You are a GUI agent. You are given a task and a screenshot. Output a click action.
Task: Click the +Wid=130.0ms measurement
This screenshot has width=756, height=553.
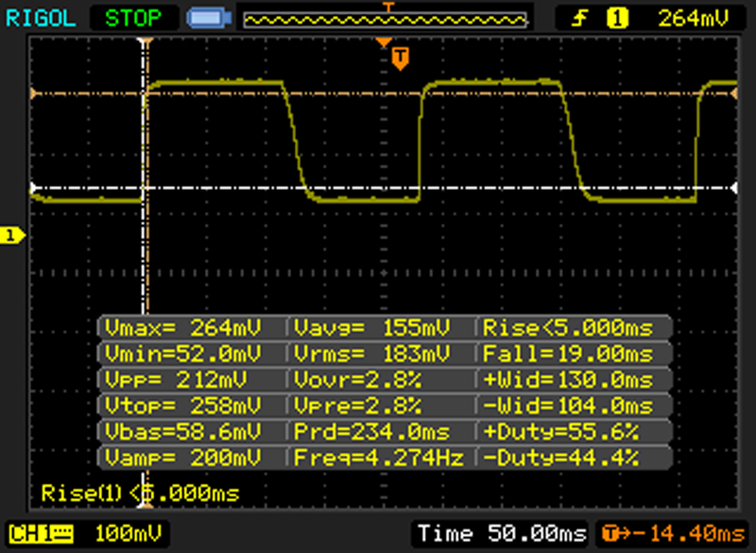(568, 379)
